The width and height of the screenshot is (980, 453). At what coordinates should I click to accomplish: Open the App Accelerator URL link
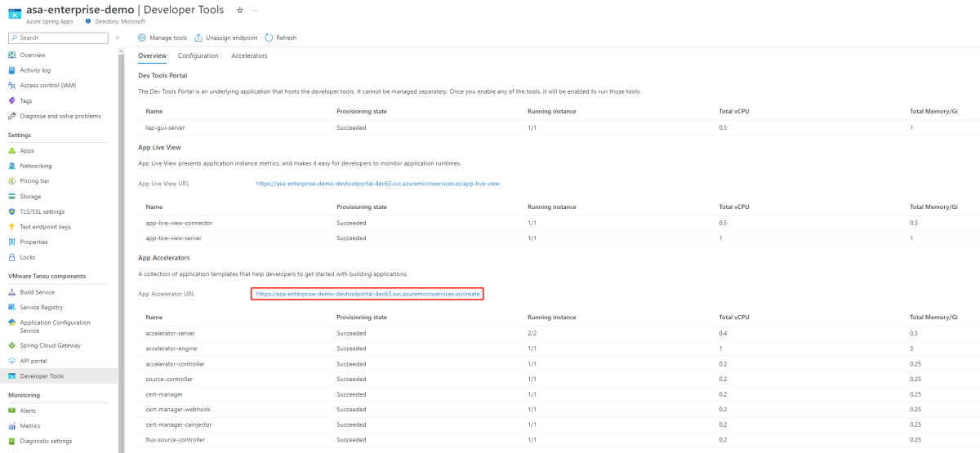coord(368,294)
